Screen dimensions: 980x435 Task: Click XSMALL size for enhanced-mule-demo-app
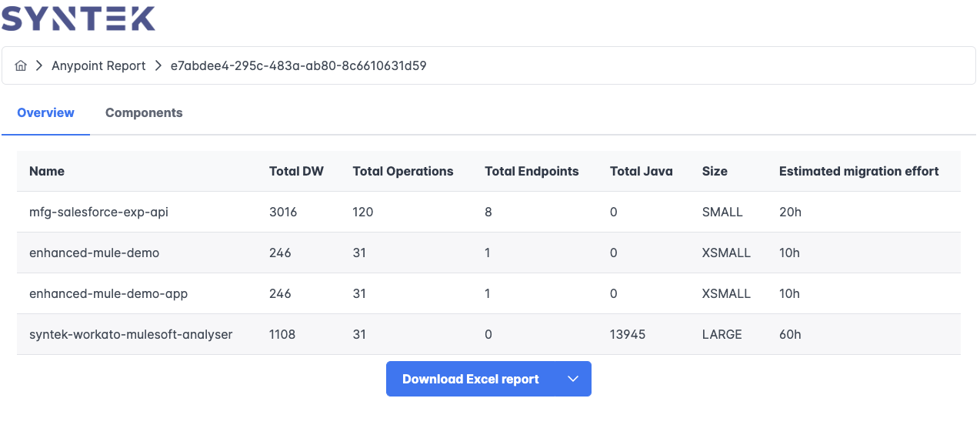726,293
